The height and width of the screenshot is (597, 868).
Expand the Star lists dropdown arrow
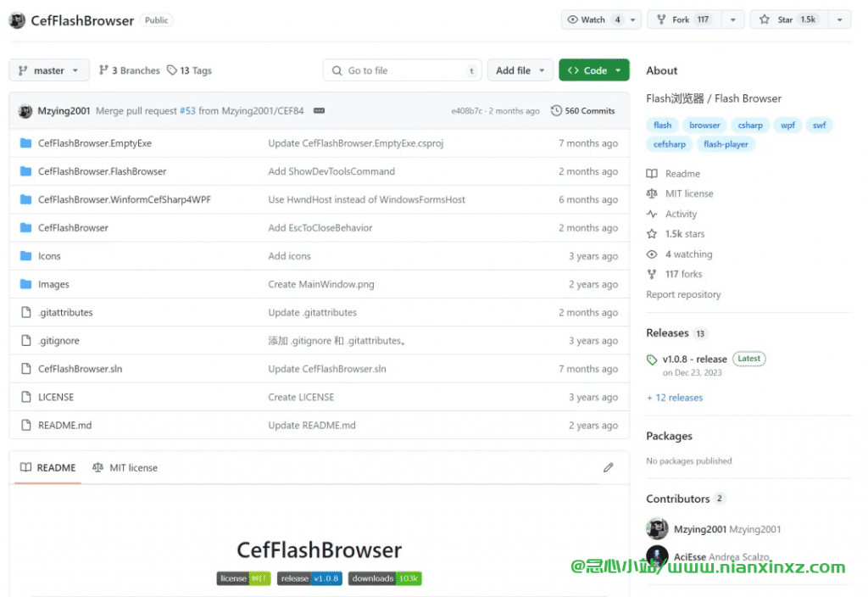840,20
